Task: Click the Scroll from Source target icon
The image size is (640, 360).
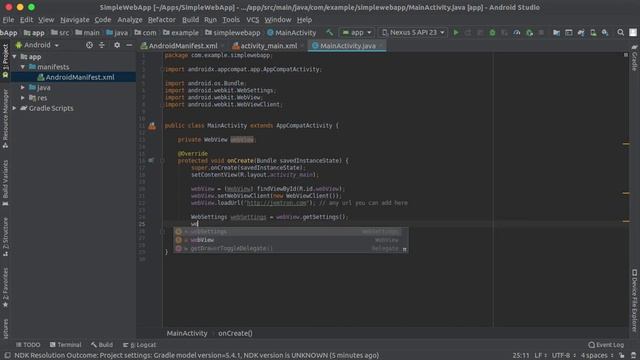Action: [89, 45]
